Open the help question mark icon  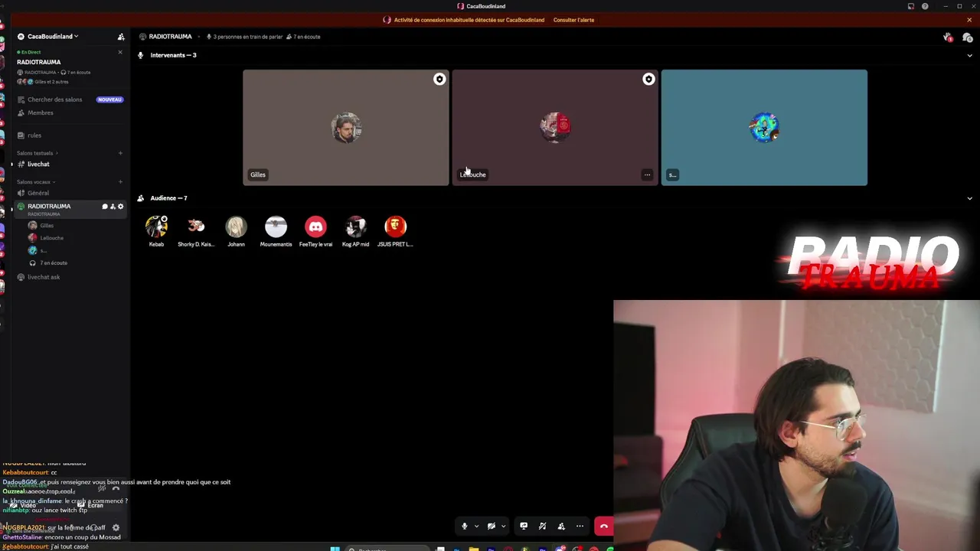[x=925, y=6]
